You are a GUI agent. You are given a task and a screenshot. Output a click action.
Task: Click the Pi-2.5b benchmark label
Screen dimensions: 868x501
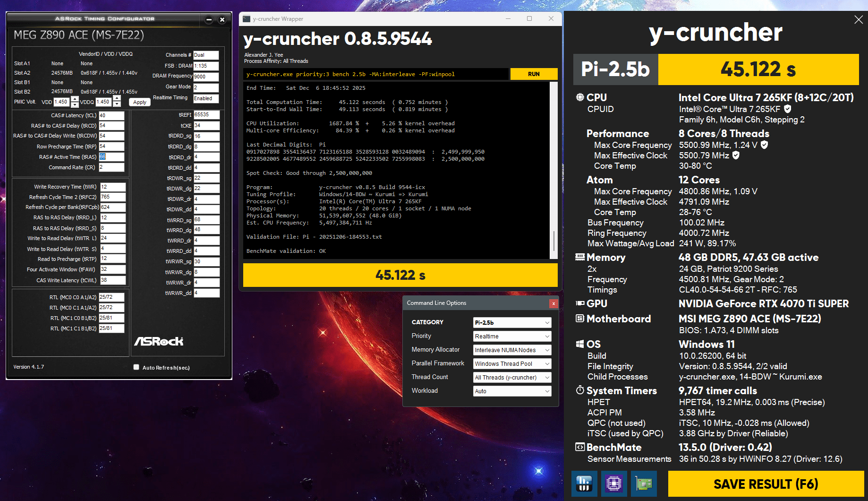[x=615, y=69]
